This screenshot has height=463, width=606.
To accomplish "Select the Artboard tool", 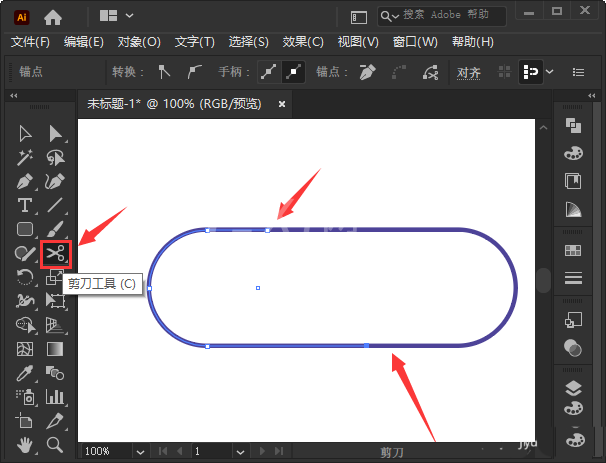I will [x=24, y=420].
